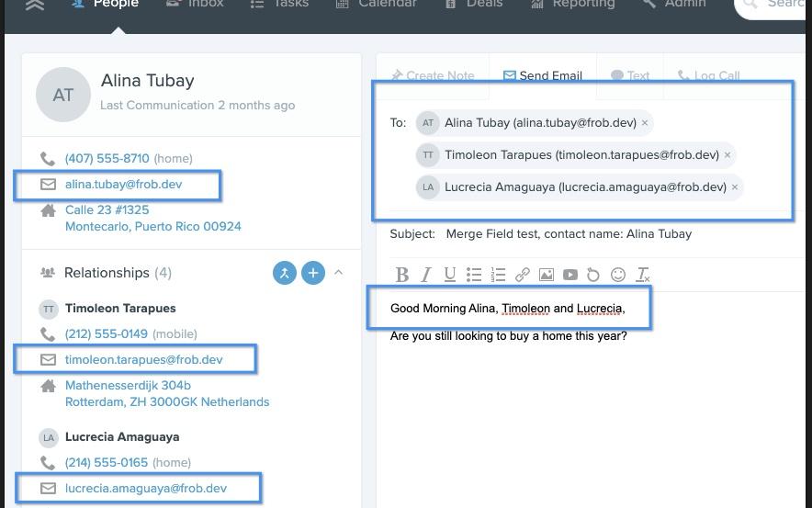Screen dimensions: 812x508
Task: Apply underline formatting
Action: click(x=449, y=275)
